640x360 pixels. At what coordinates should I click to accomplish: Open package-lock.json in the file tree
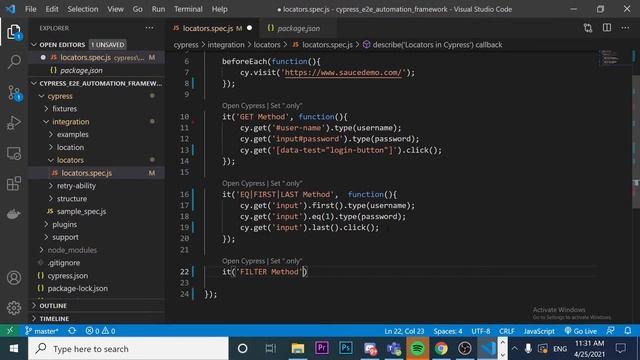(96, 288)
